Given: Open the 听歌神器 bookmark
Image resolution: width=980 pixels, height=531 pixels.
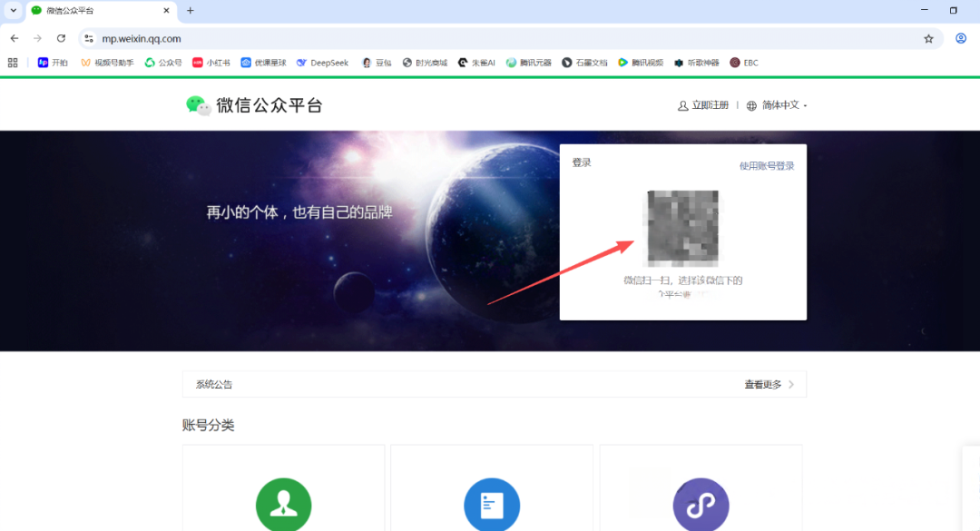Looking at the screenshot, I should pyautogui.click(x=696, y=63).
